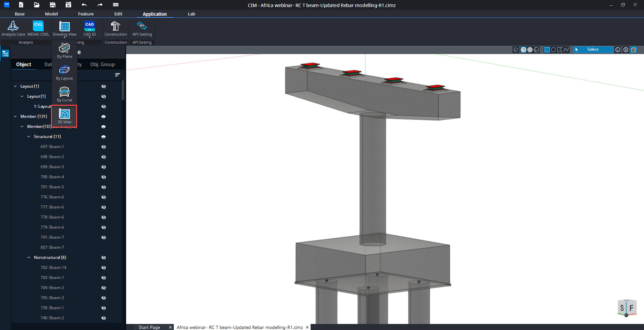Select tree item 702: Beam-14
Image resolution: width=644 pixels, height=330 pixels.
tap(53, 268)
